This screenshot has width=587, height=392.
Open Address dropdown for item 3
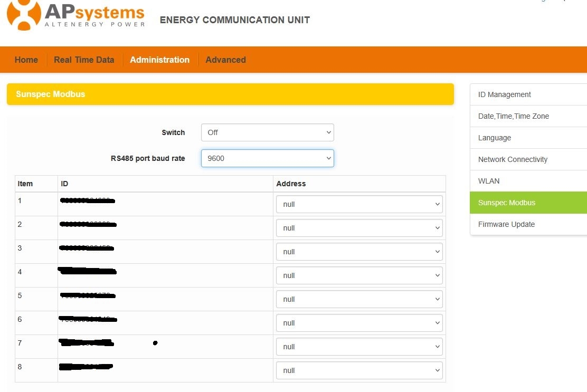click(x=359, y=252)
